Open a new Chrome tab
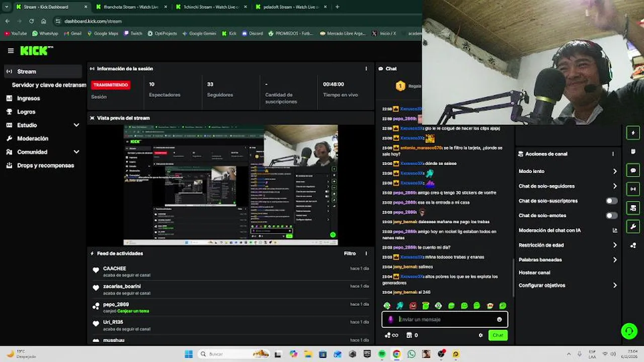Image resolution: width=644 pixels, height=362 pixels. (337, 7)
